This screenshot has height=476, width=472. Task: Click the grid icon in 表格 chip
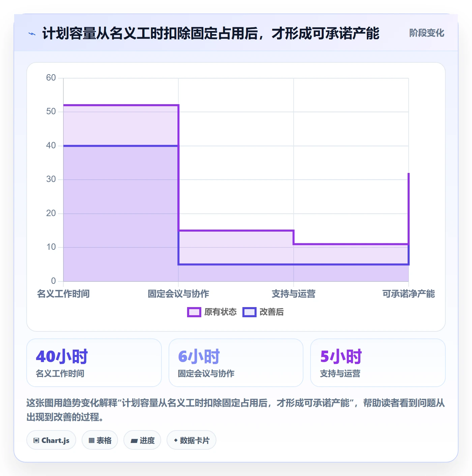pos(91,441)
